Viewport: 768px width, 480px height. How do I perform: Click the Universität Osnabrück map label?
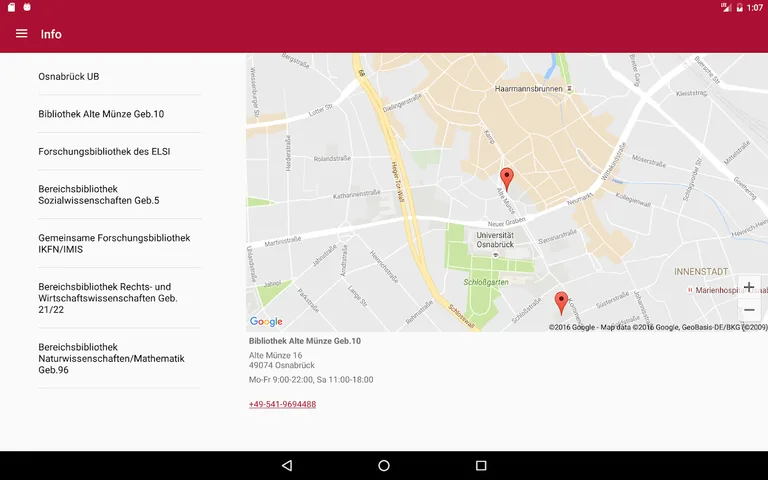click(x=495, y=240)
